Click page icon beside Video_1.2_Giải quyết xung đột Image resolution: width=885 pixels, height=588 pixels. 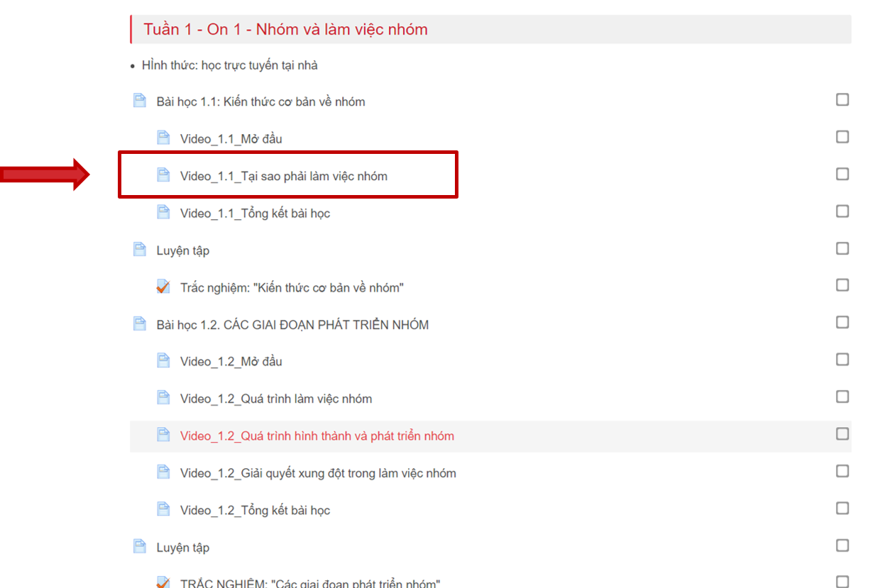(x=163, y=472)
